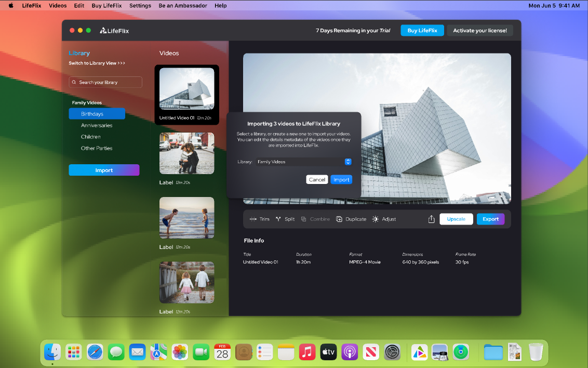
Task: Open the Edit menu
Action: (79, 6)
